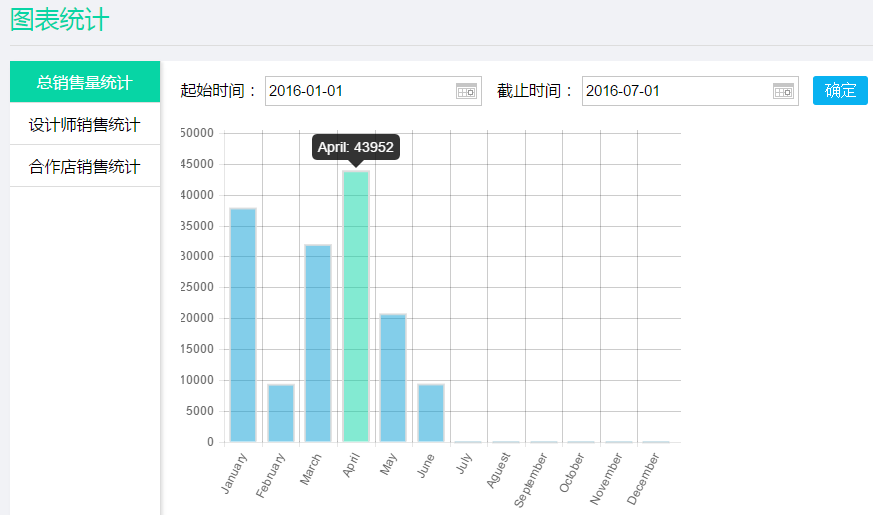Click the Auguest x-axis label
The width and height of the screenshot is (873, 515).
coord(498,470)
